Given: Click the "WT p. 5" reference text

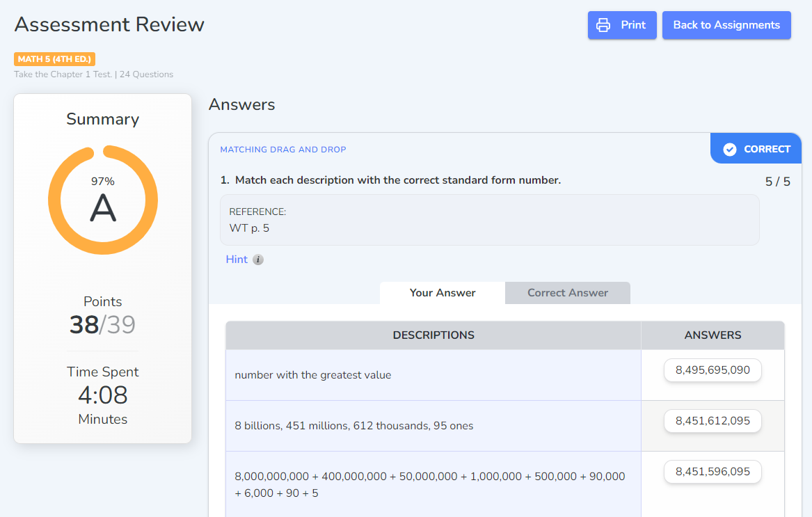Looking at the screenshot, I should pos(249,228).
